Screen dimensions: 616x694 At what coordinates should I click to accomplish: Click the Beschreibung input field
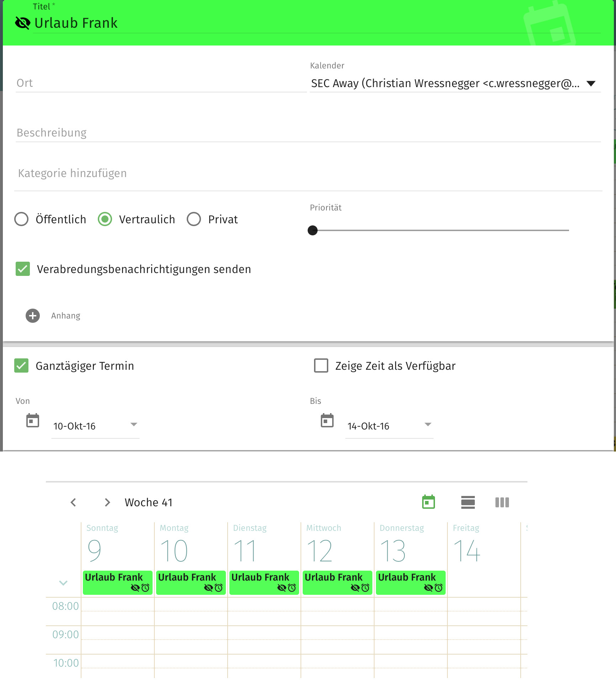point(308,133)
